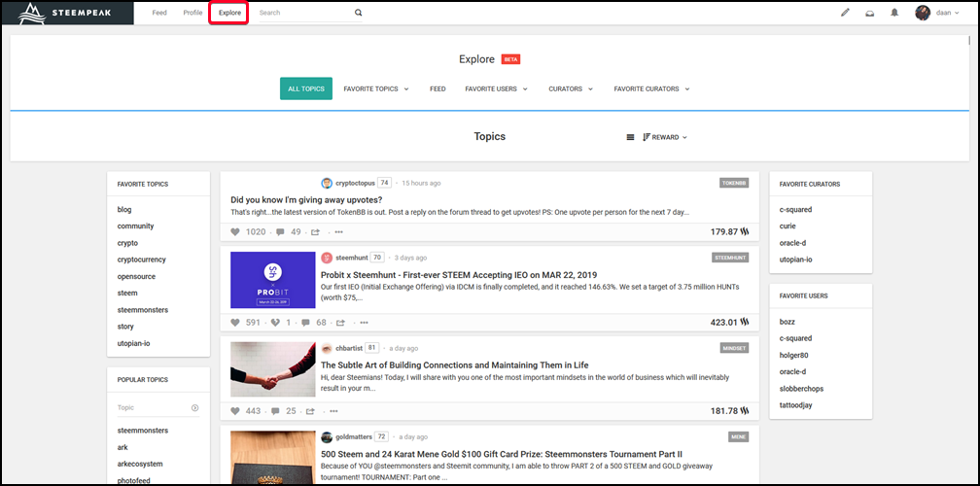Open the Probit post thumbnail
The image size is (980, 486).
pyautogui.click(x=272, y=280)
